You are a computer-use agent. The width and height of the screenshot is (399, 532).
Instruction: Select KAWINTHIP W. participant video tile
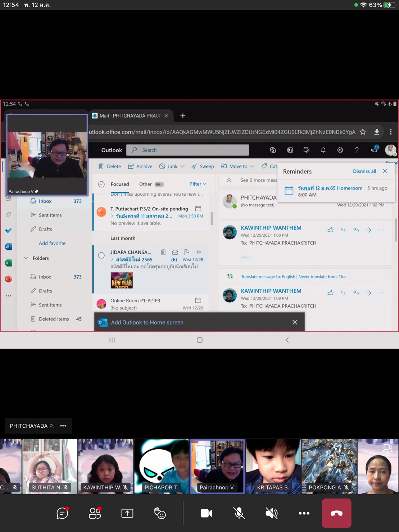[x=106, y=466]
